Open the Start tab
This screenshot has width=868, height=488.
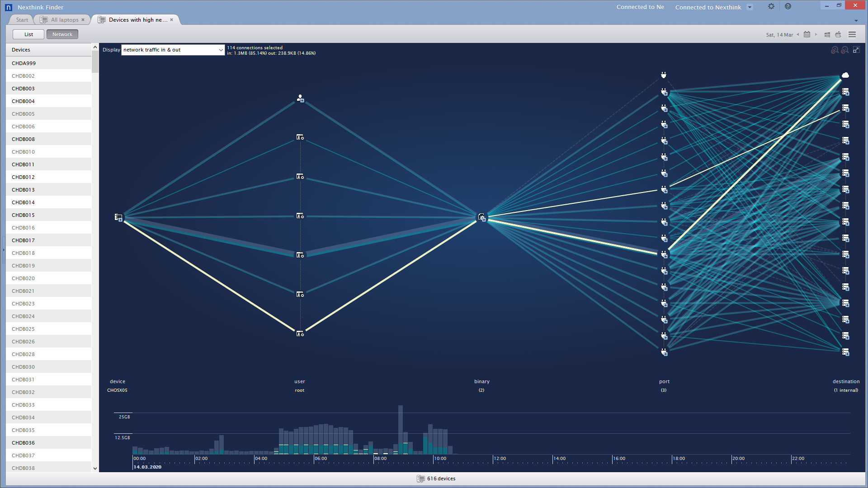(x=22, y=20)
